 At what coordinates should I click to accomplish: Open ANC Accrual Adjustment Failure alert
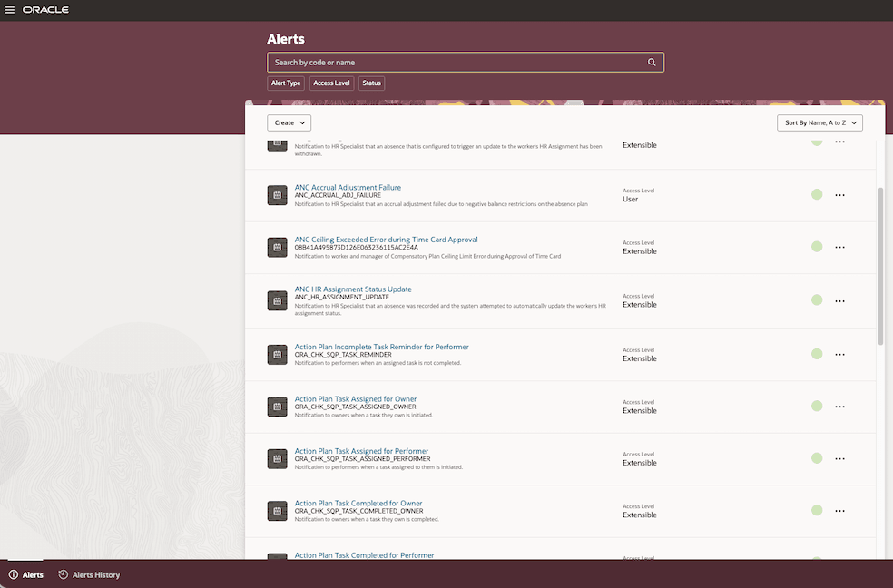(x=348, y=187)
